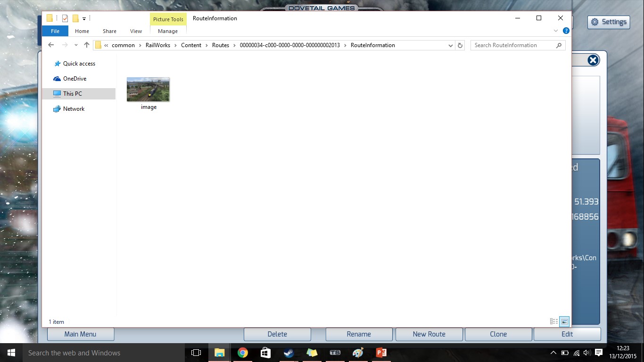
Task: Expand the address bar history dropdown
Action: click(451, 45)
